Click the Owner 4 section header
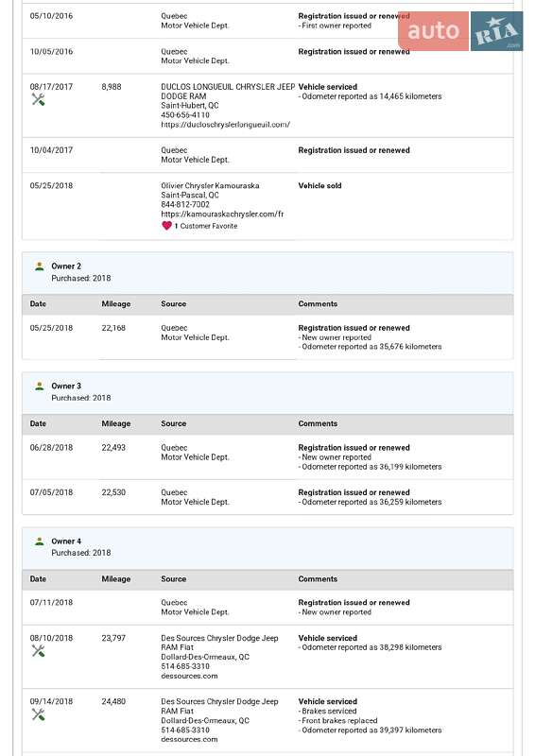Image resolution: width=535 pixels, height=756 pixels. point(267,548)
